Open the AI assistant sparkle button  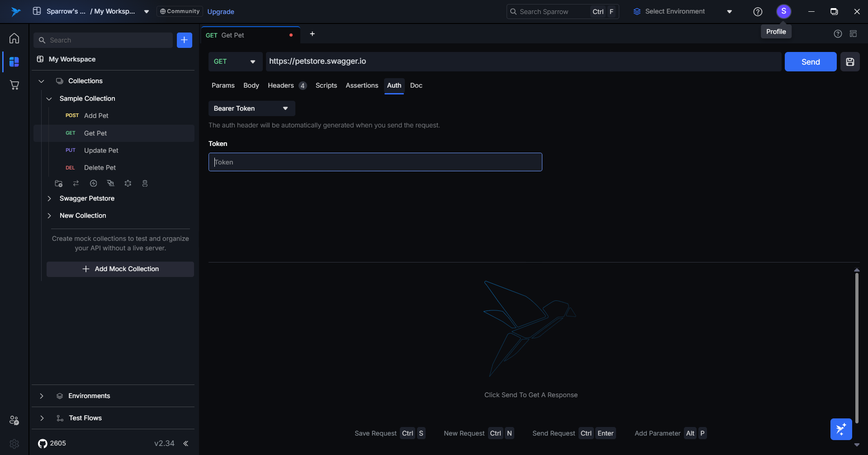point(841,429)
